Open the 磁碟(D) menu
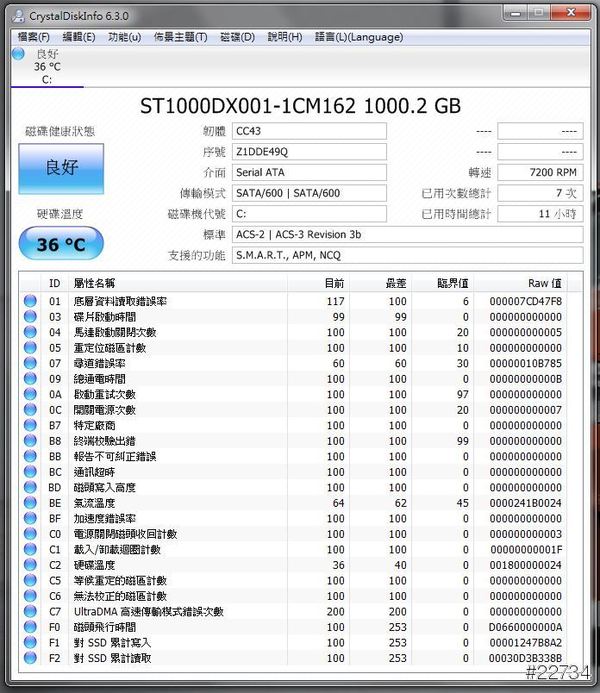This screenshot has width=600, height=693. [237, 37]
